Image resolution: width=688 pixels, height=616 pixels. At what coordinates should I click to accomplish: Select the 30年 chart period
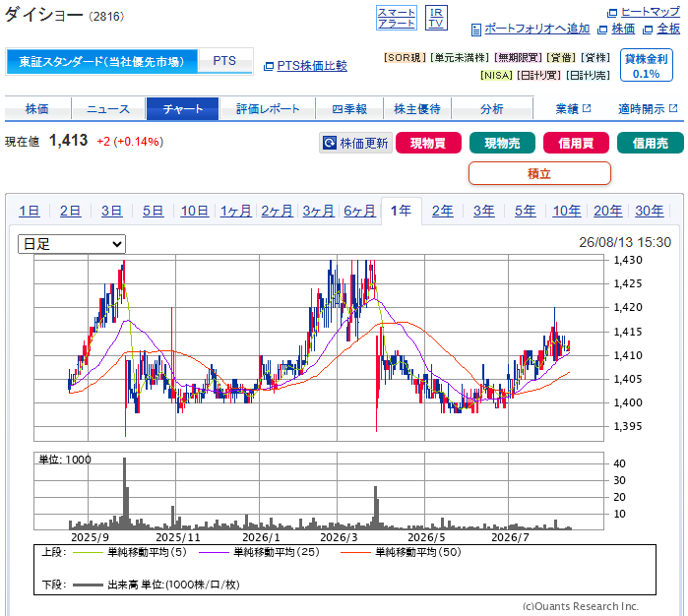click(x=649, y=211)
